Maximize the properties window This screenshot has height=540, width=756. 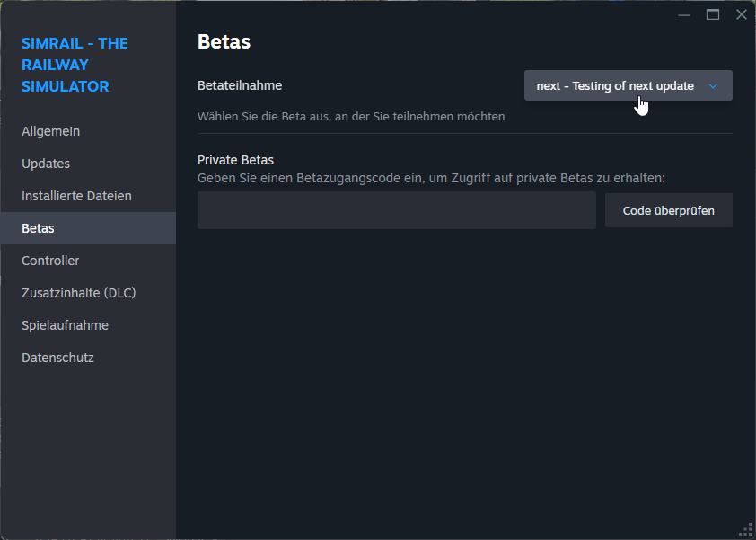[713, 14]
